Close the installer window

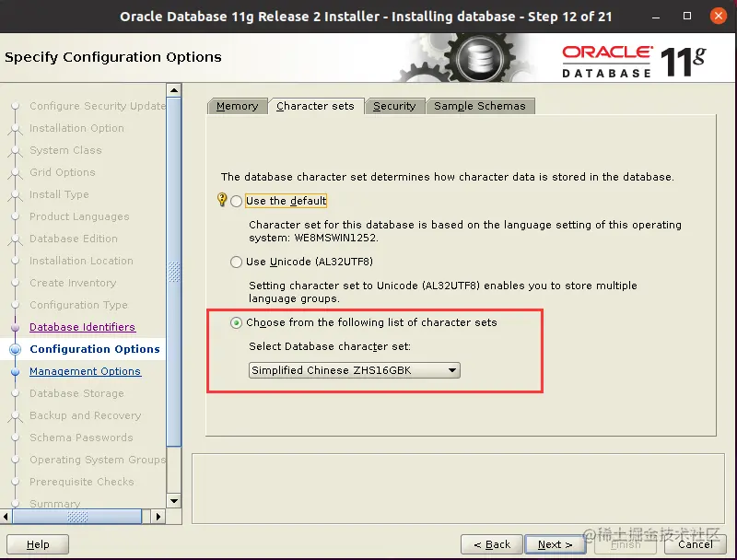pyautogui.click(x=719, y=16)
